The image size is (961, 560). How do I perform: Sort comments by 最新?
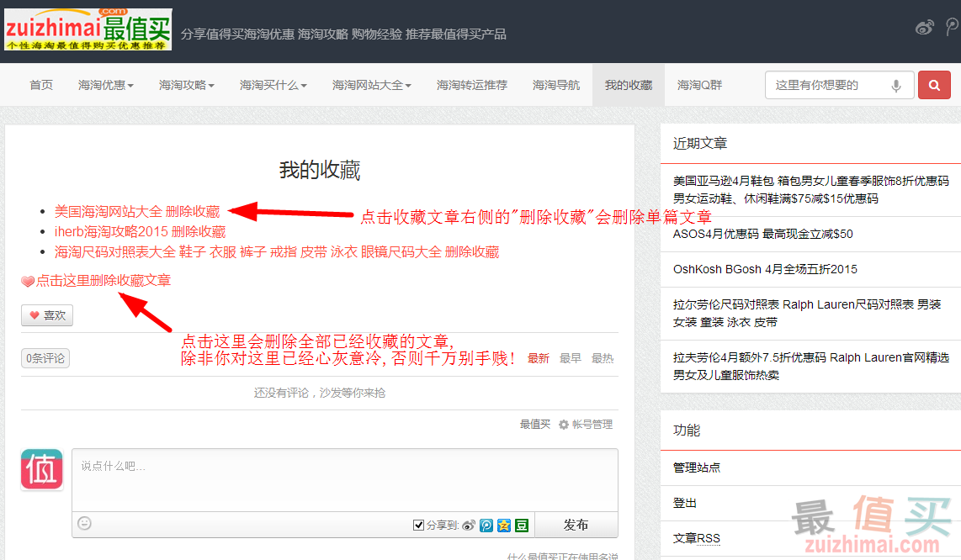pyautogui.click(x=538, y=358)
